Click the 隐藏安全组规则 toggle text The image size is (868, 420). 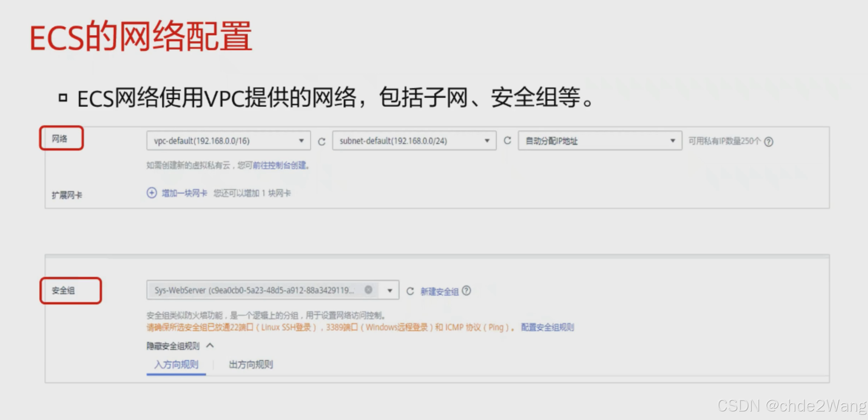click(173, 346)
